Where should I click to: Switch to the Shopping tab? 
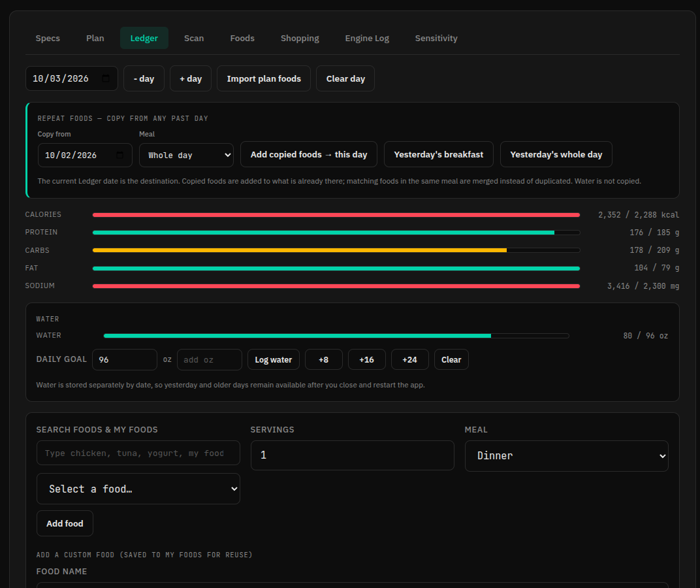(x=300, y=38)
